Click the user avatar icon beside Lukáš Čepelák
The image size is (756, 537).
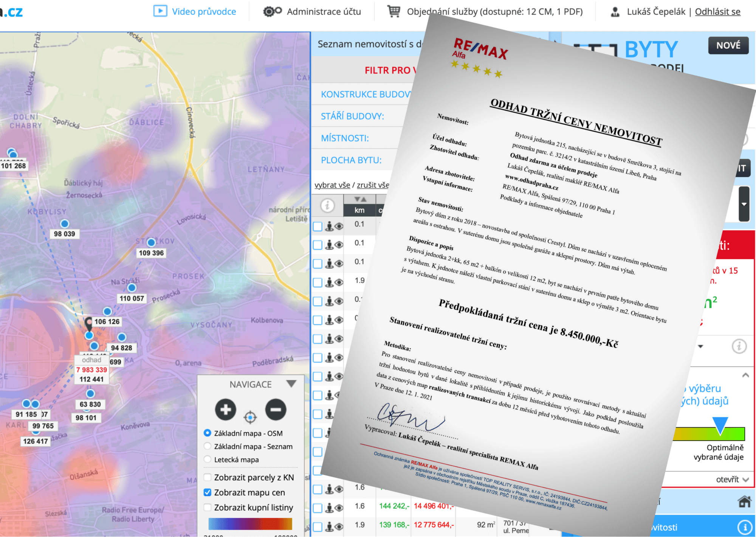pyautogui.click(x=615, y=12)
